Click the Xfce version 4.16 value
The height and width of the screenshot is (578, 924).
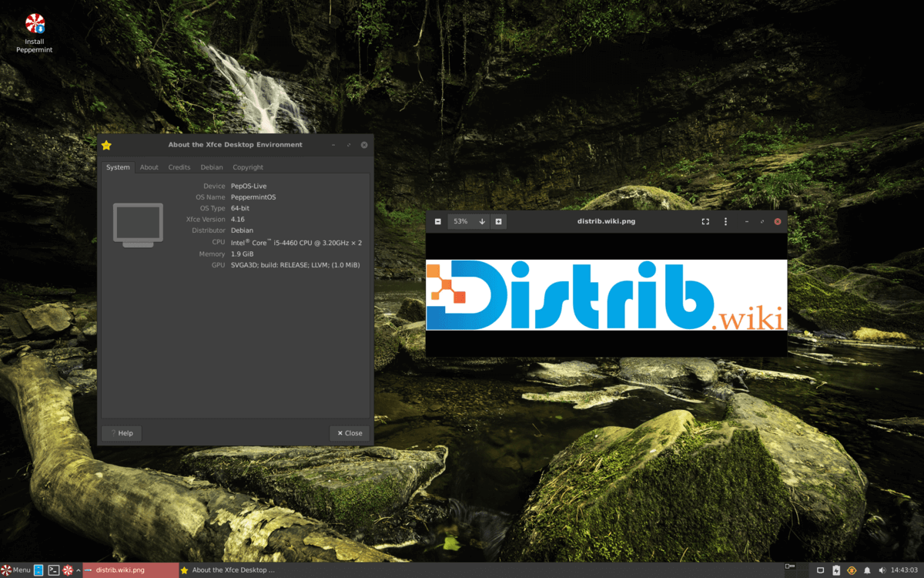point(237,220)
